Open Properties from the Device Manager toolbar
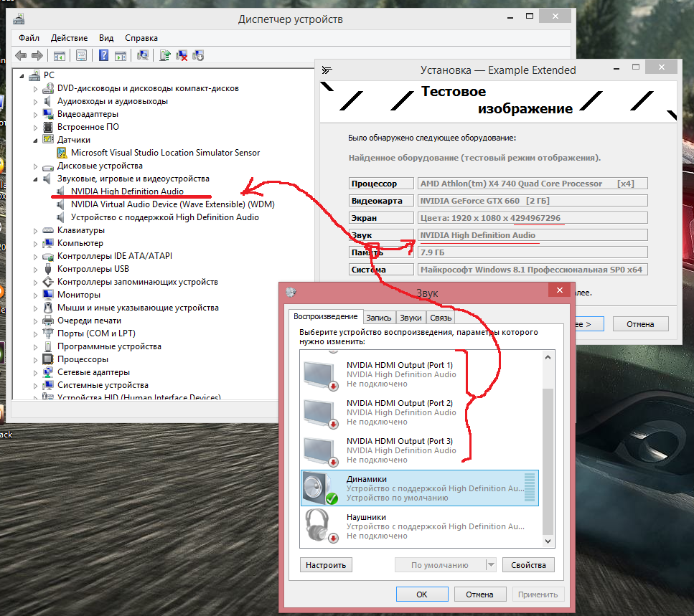Viewport: 694px width, 616px height. (x=81, y=55)
